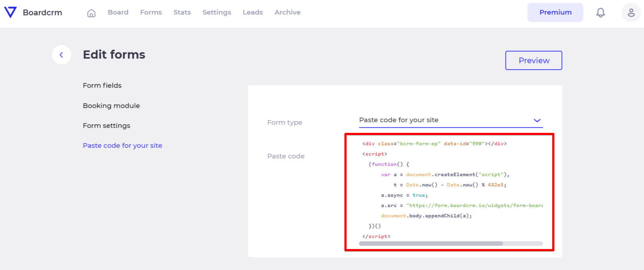Click the document.body.appendChild(a) line

426,216
